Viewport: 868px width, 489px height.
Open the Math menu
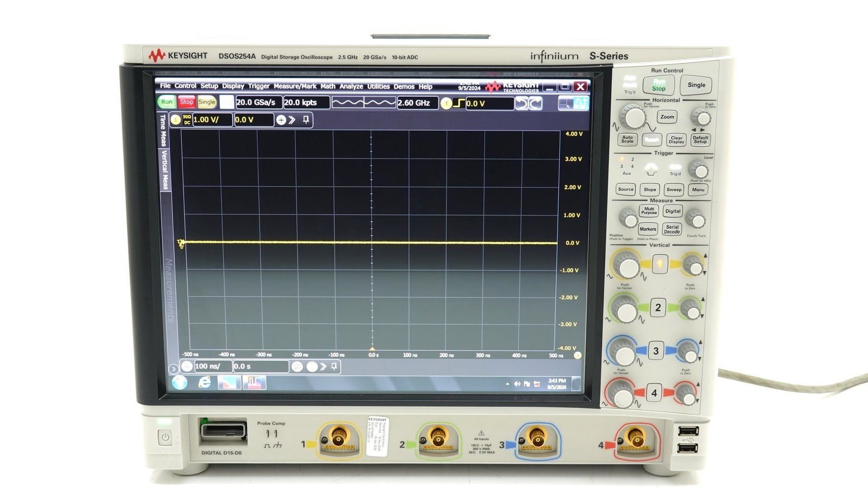coord(328,86)
